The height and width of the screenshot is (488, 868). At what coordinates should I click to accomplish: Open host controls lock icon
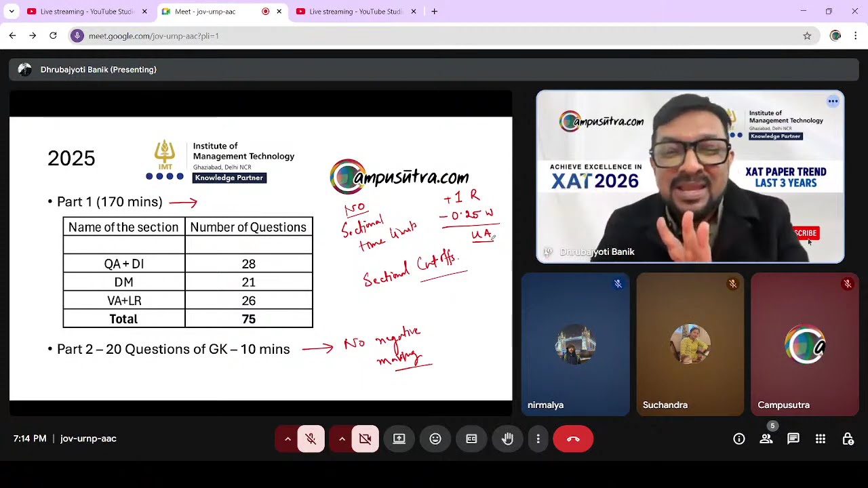(848, 439)
